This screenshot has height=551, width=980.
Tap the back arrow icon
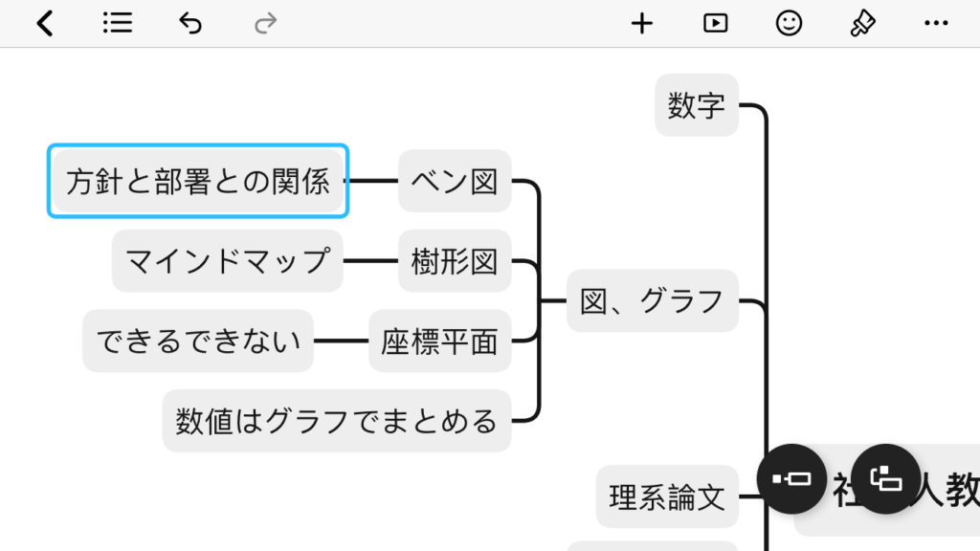click(45, 24)
